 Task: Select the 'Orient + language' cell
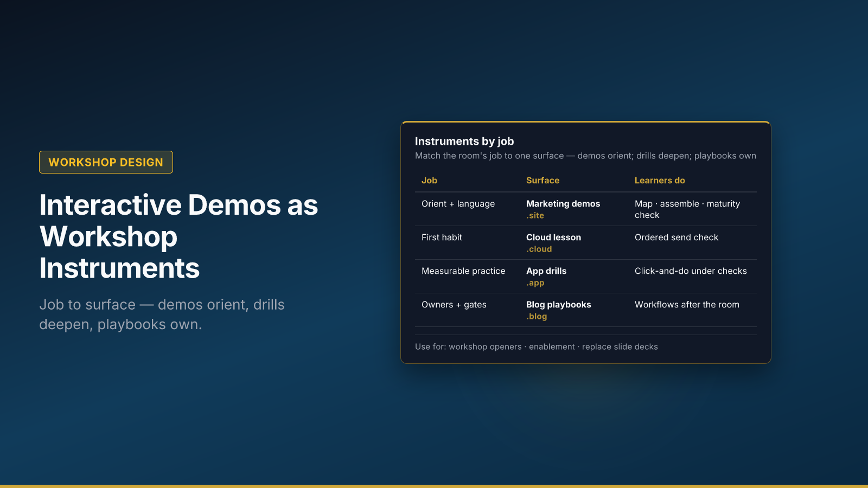pyautogui.click(x=458, y=204)
